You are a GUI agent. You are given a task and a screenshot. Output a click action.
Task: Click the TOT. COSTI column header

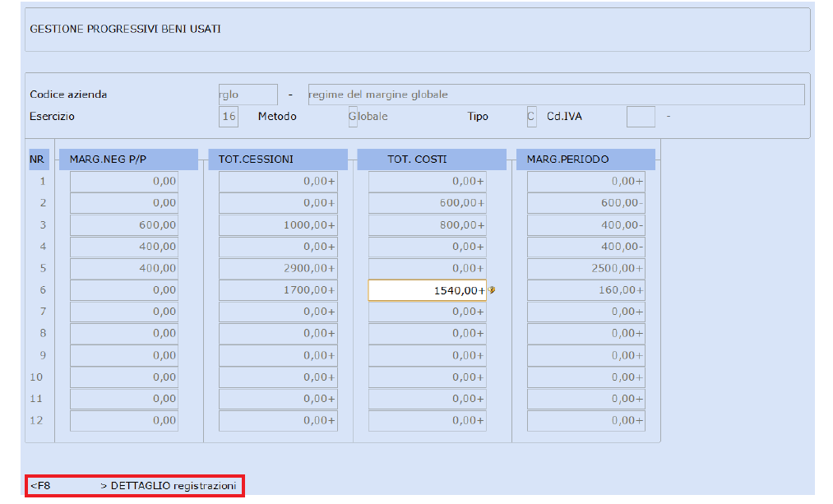[x=432, y=160]
